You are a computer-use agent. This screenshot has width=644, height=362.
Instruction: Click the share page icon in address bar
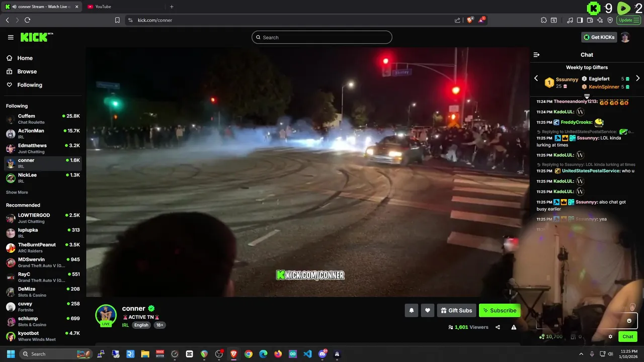(457, 20)
